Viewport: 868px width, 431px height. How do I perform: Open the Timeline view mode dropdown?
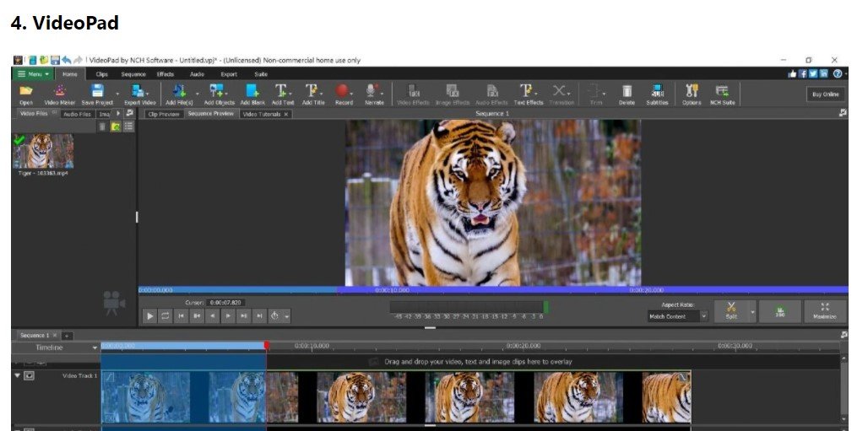(x=95, y=347)
